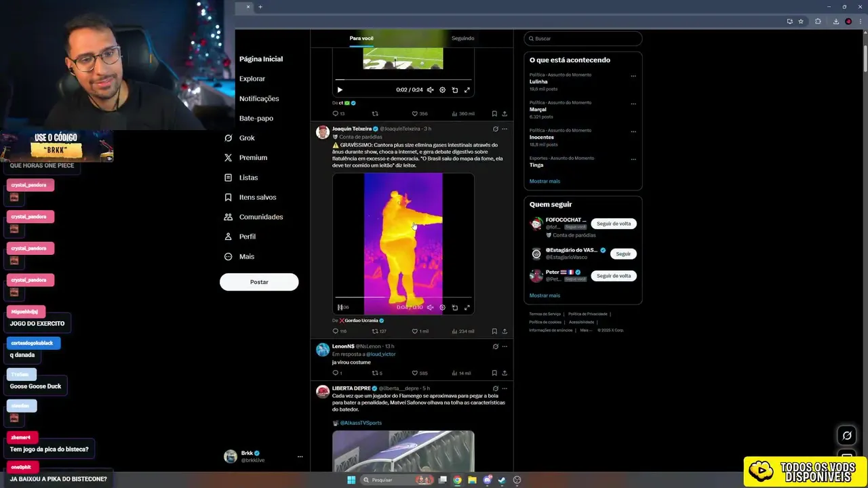
Task: Open Bate-papo in the sidebar
Action: click(x=256, y=118)
